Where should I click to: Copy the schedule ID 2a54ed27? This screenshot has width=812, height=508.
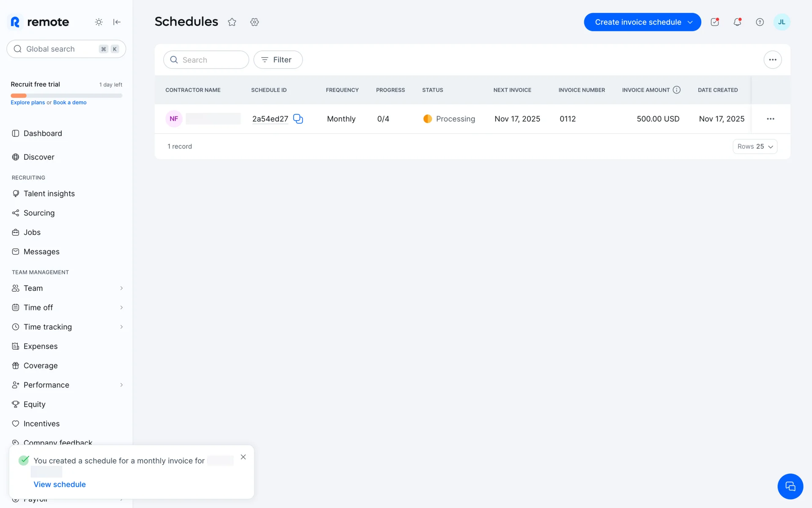click(298, 119)
